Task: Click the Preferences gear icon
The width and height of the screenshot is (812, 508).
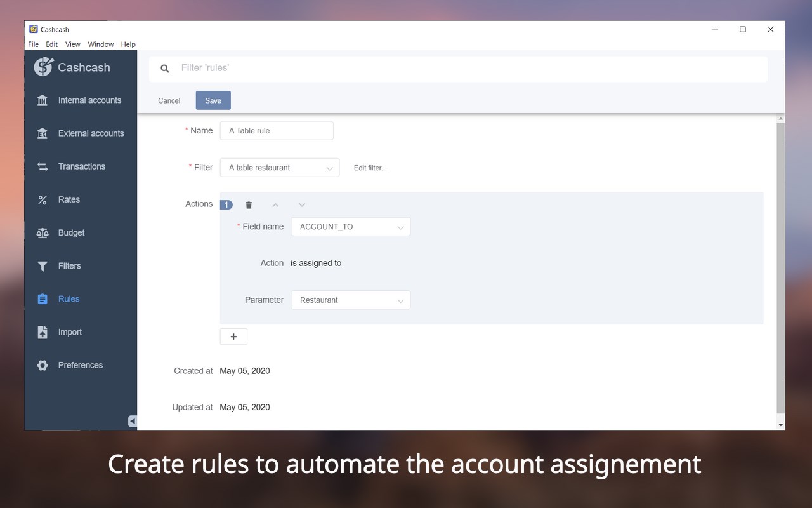Action: pyautogui.click(x=43, y=365)
